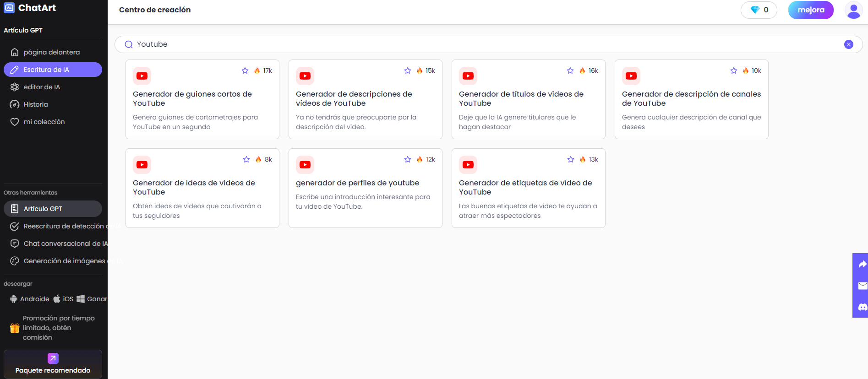This screenshot has height=379, width=868.
Task: Click the 17k popularity flame icon
Action: click(257, 70)
